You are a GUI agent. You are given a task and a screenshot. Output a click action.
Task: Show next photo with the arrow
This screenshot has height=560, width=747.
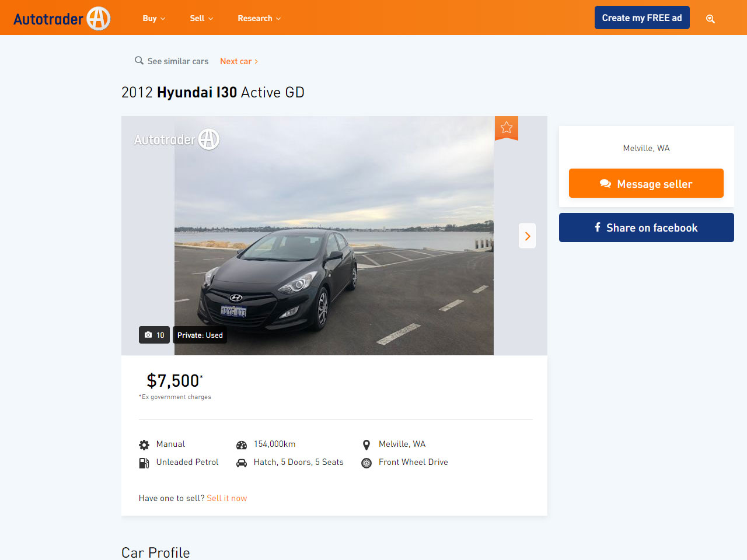[527, 236]
